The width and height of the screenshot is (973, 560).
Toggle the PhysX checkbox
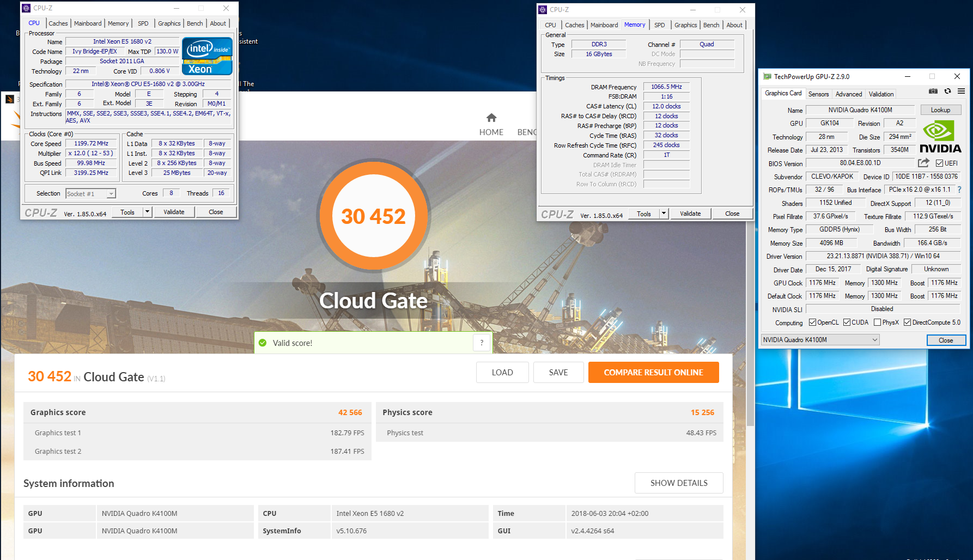[x=877, y=322]
